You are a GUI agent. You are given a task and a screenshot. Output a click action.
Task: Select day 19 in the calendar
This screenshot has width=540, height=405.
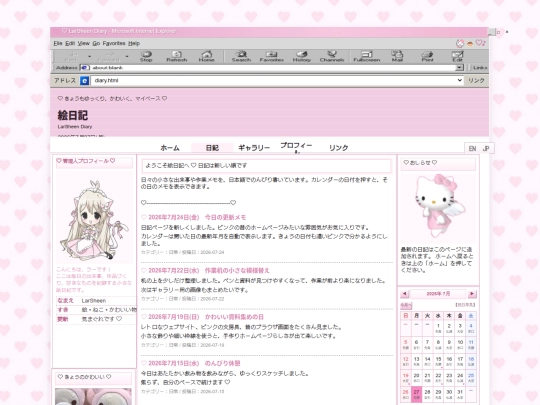click(406, 378)
